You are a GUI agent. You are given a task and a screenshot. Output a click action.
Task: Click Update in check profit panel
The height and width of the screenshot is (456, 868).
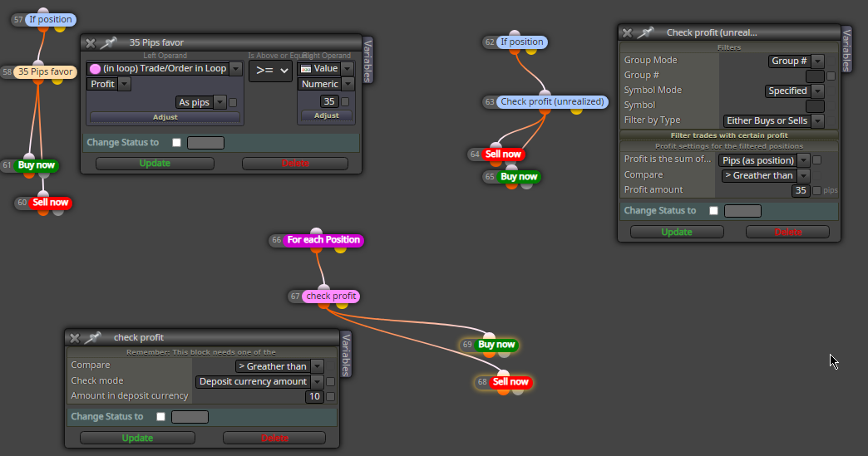[x=137, y=439]
